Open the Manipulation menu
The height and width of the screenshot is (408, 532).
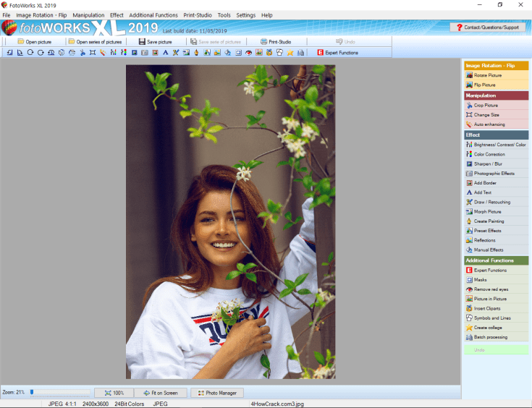tap(88, 15)
